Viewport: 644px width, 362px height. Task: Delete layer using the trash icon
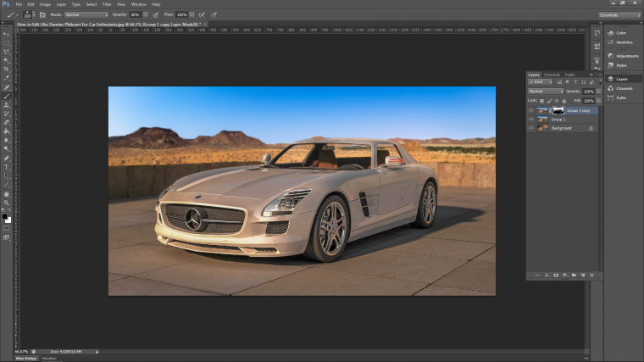pos(591,276)
